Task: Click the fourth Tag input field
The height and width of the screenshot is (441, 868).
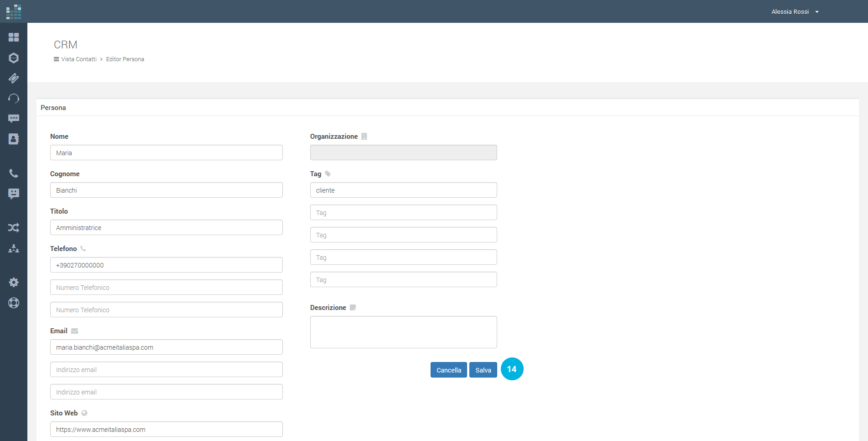Action: pyautogui.click(x=404, y=257)
